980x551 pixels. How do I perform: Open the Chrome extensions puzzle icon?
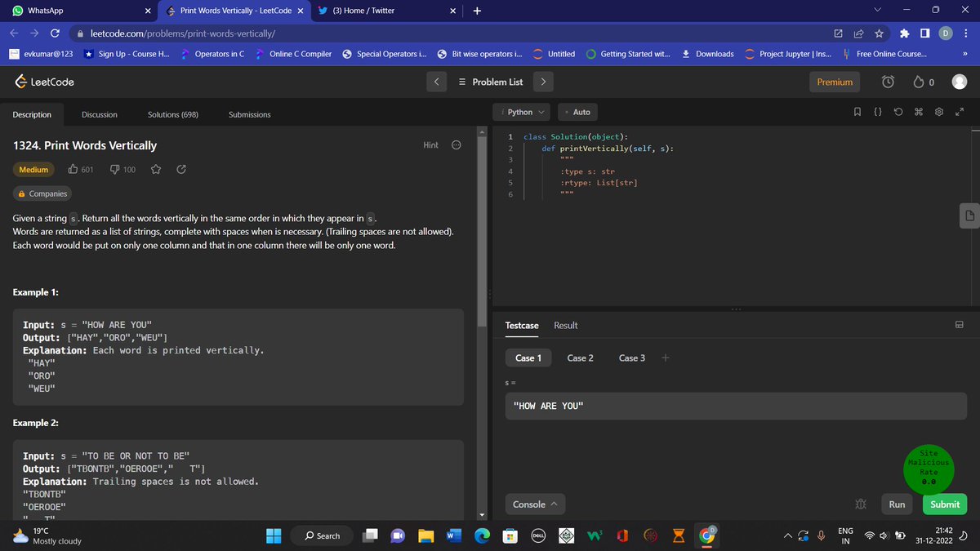905,33
